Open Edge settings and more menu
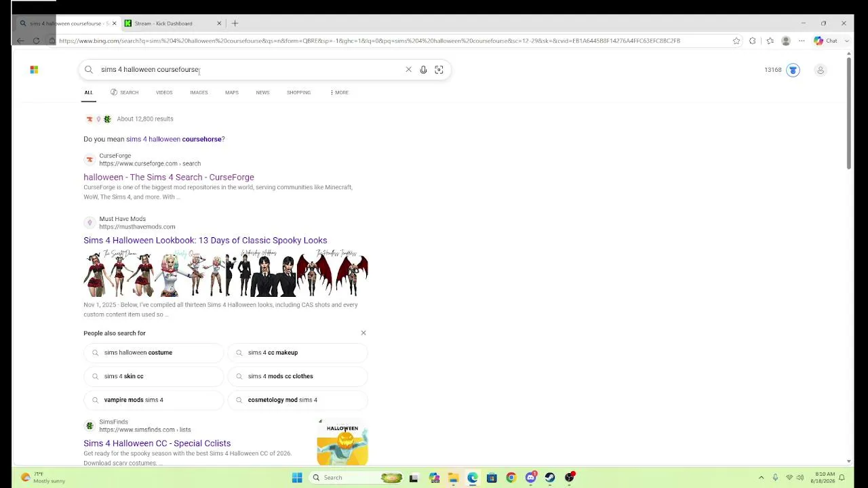This screenshot has width=868, height=488. pyautogui.click(x=802, y=41)
